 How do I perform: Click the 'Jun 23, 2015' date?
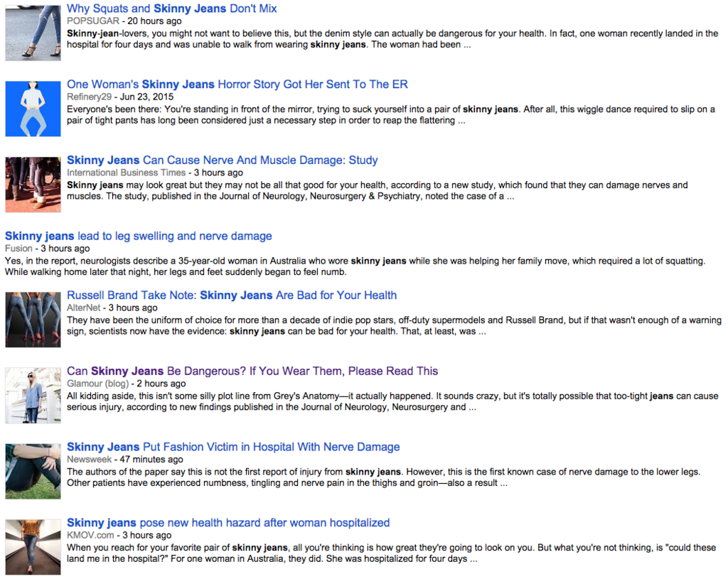pyautogui.click(x=146, y=97)
